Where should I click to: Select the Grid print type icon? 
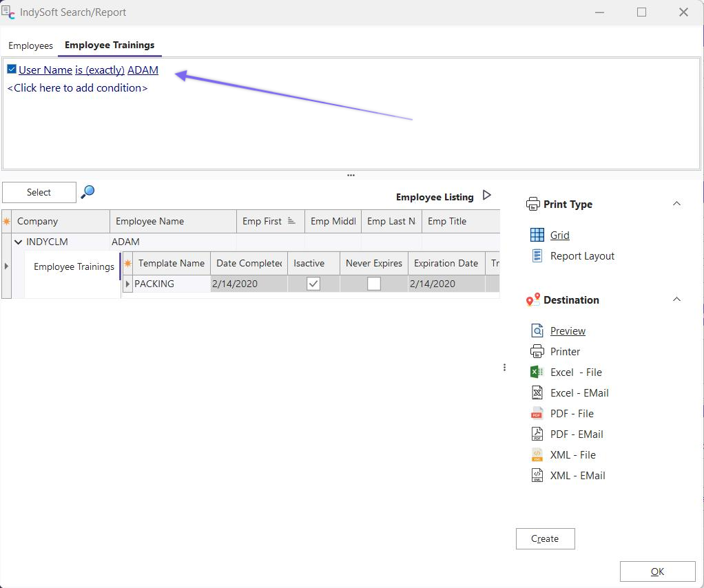[537, 235]
